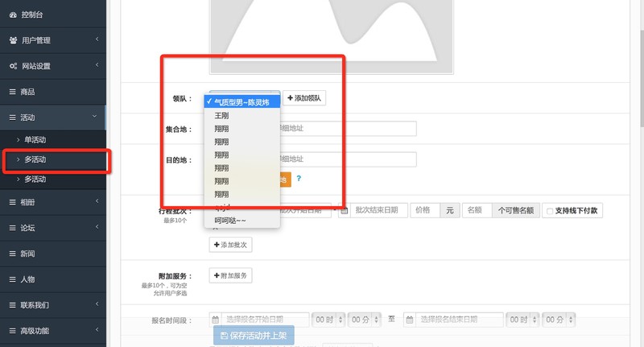
Task: Choose 王刚 from the leader dropdown
Action: pyautogui.click(x=242, y=116)
